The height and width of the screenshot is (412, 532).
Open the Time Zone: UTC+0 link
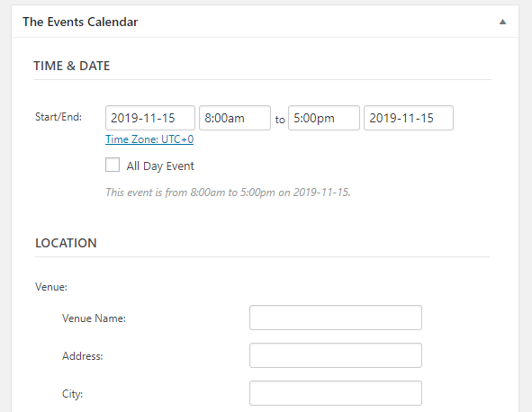click(x=149, y=139)
